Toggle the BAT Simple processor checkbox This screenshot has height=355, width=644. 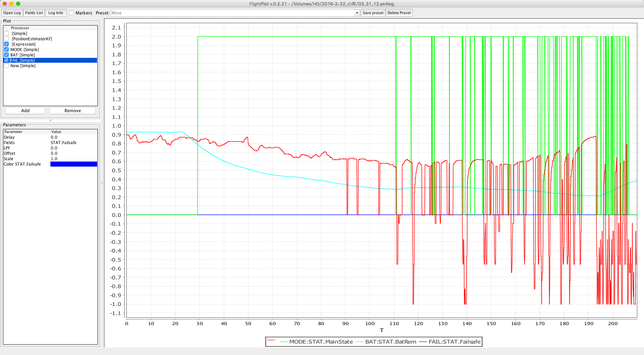(6, 55)
